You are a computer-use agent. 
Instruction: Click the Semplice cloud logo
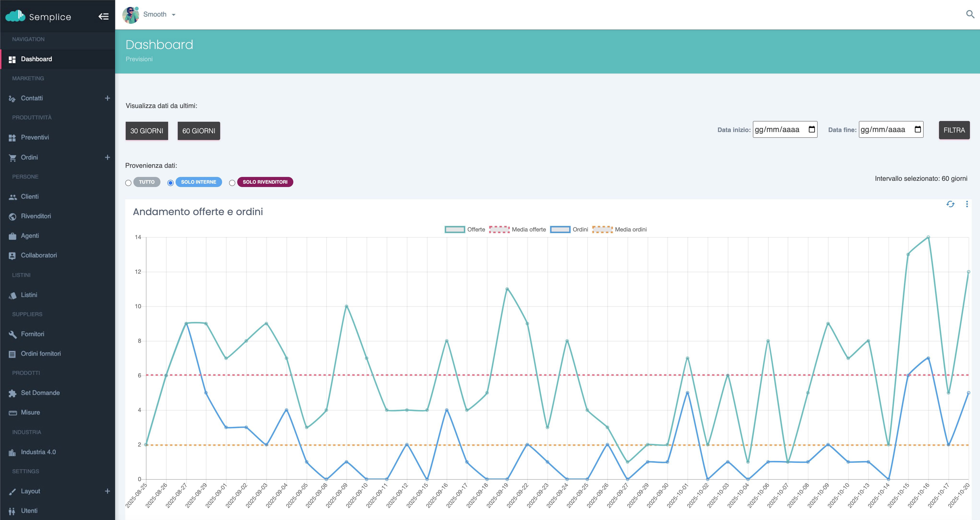pyautogui.click(x=15, y=16)
